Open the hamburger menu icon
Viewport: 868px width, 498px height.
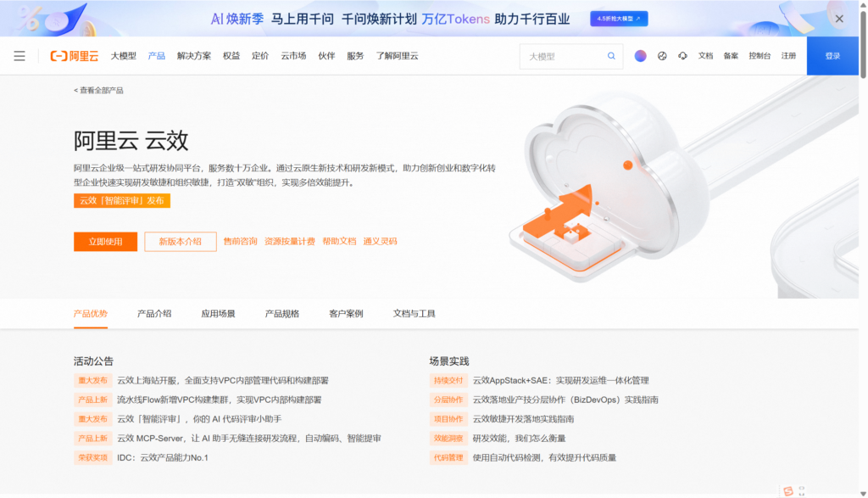point(19,56)
